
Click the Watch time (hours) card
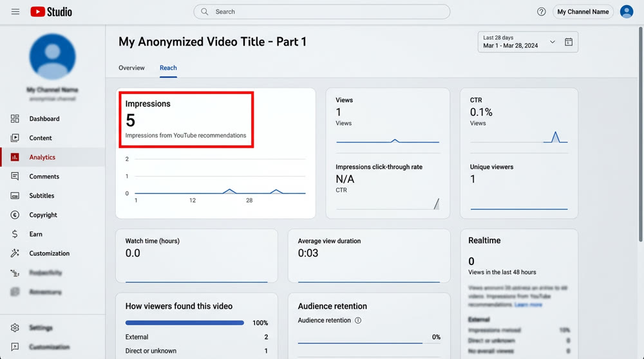coord(196,256)
